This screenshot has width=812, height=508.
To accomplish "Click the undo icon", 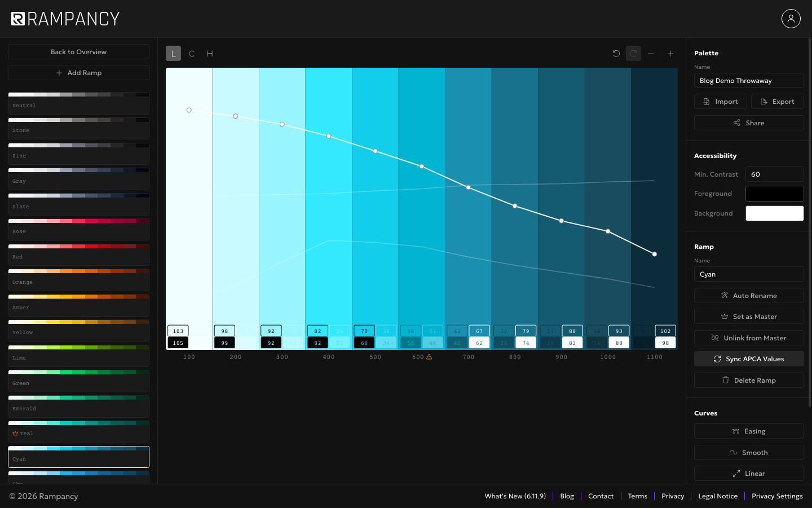I will pos(616,54).
